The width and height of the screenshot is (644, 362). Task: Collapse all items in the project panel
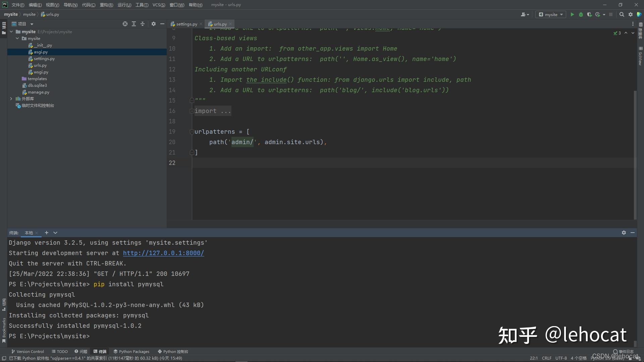[x=143, y=24]
